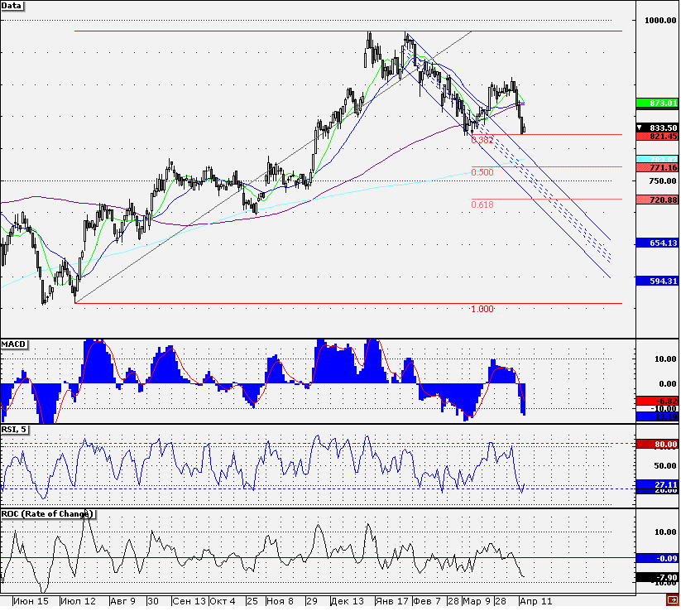Click the red 821.45 Fibonacci price tag
Image resolution: width=681 pixels, height=616 pixels.
click(x=657, y=137)
